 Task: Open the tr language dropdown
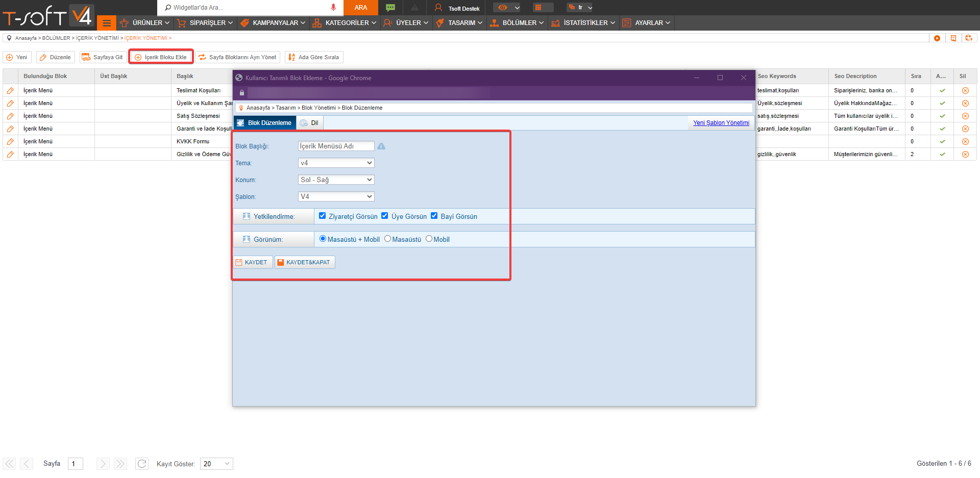(580, 7)
